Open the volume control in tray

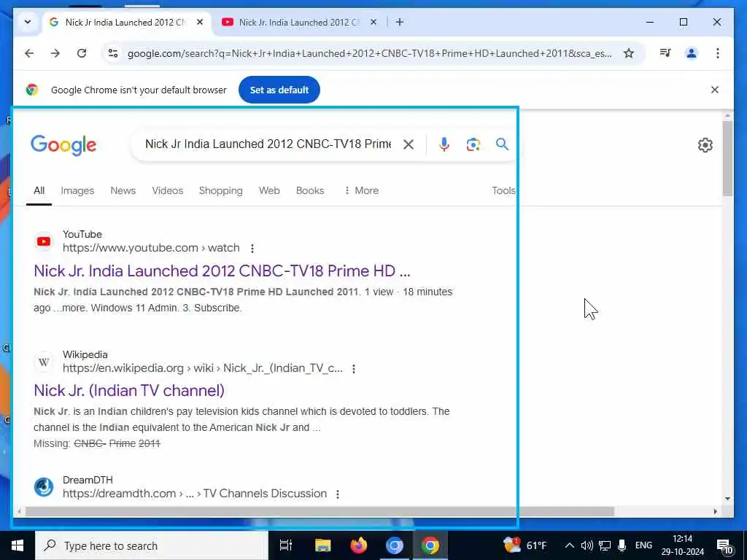pyautogui.click(x=587, y=545)
